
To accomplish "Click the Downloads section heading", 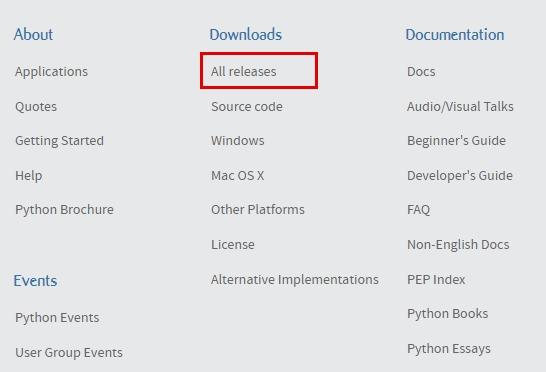I will [x=245, y=34].
